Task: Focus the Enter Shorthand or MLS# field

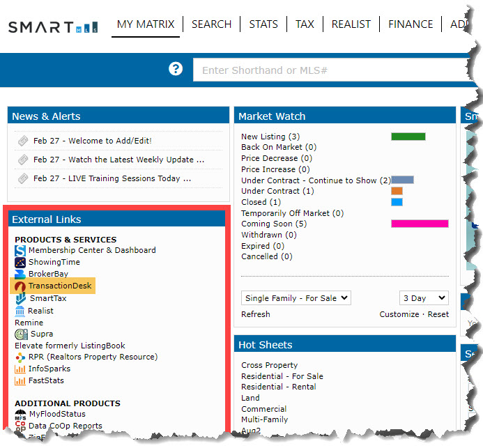Action: (x=331, y=70)
